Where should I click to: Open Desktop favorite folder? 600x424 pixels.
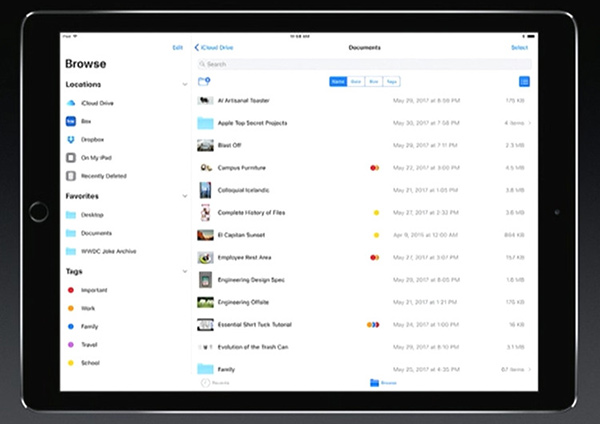(x=85, y=215)
